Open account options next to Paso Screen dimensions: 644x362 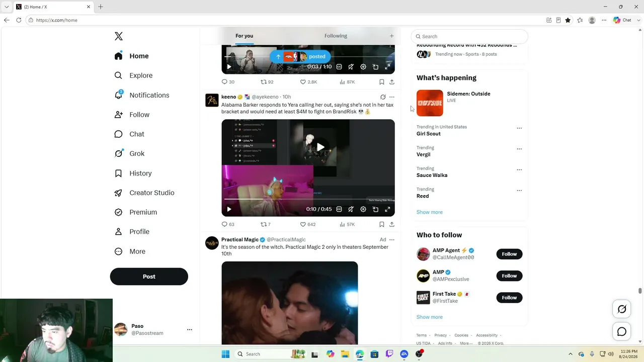(190, 330)
